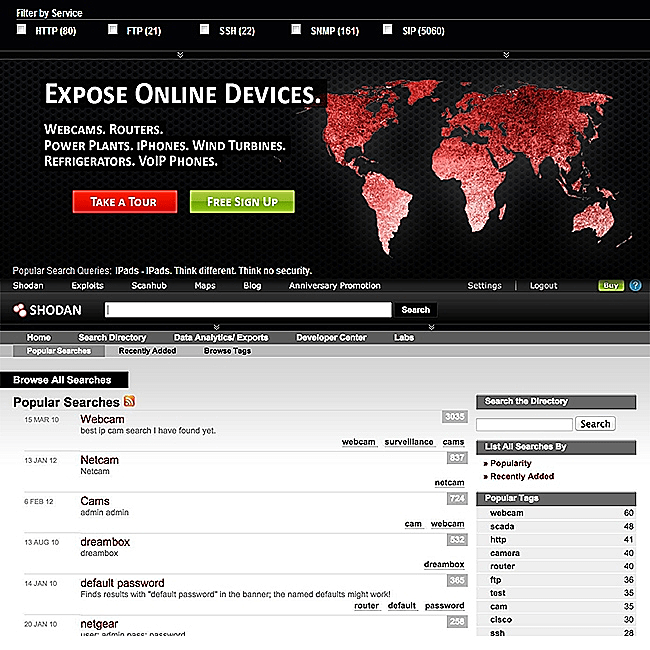Check the SSH (22) filter box
The image size is (650, 650).
coord(204,29)
